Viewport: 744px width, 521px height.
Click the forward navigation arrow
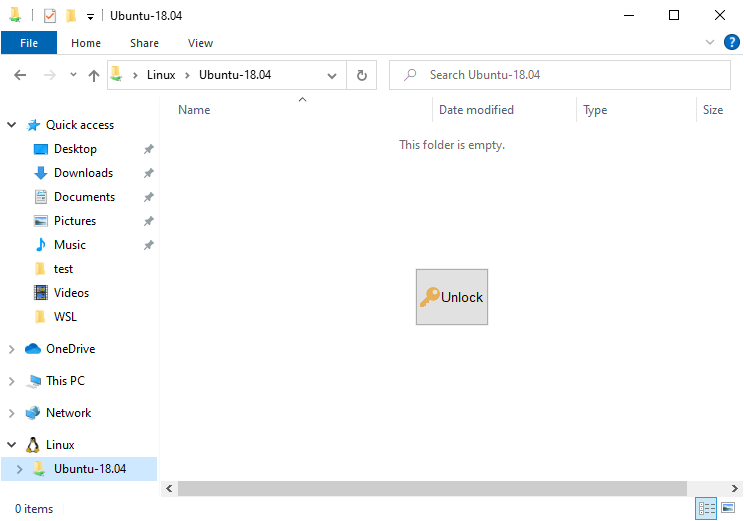(49, 75)
